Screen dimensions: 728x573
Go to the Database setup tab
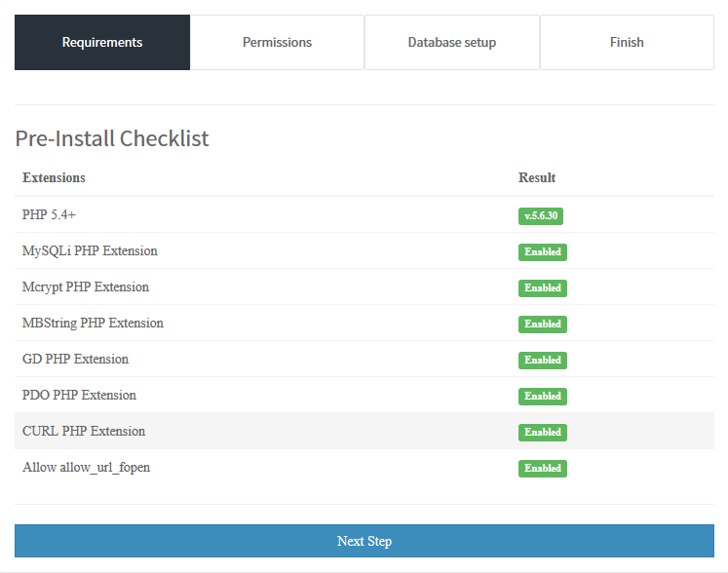pyautogui.click(x=451, y=42)
